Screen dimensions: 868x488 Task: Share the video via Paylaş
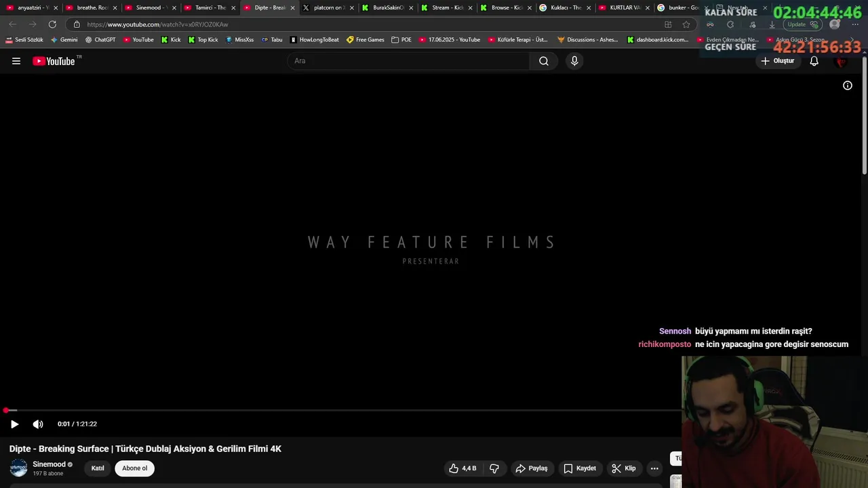coord(532,468)
